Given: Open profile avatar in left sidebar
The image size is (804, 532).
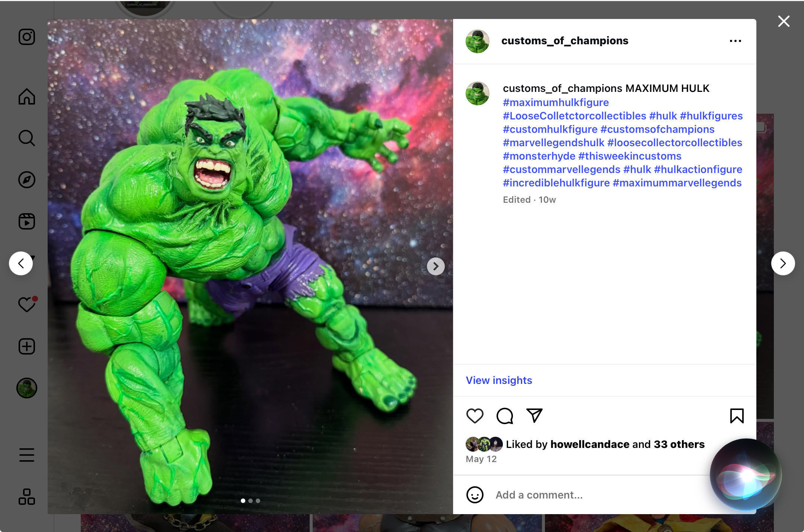Looking at the screenshot, I should pos(27,388).
